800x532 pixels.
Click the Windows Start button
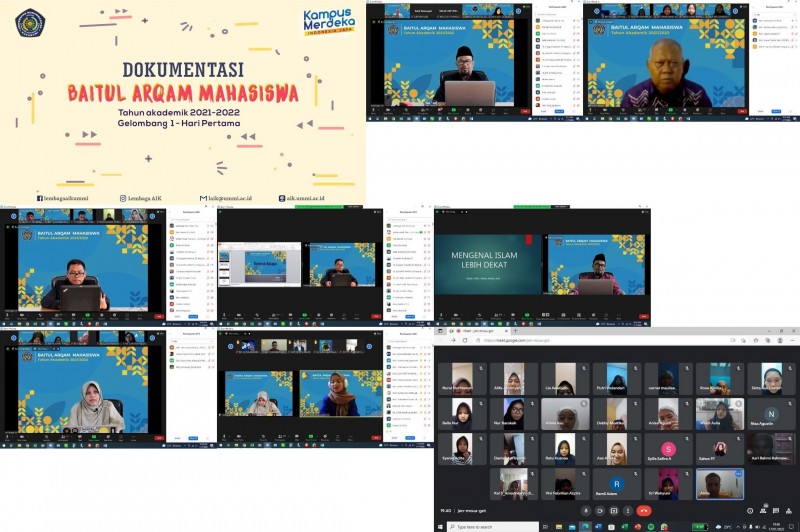point(440,527)
